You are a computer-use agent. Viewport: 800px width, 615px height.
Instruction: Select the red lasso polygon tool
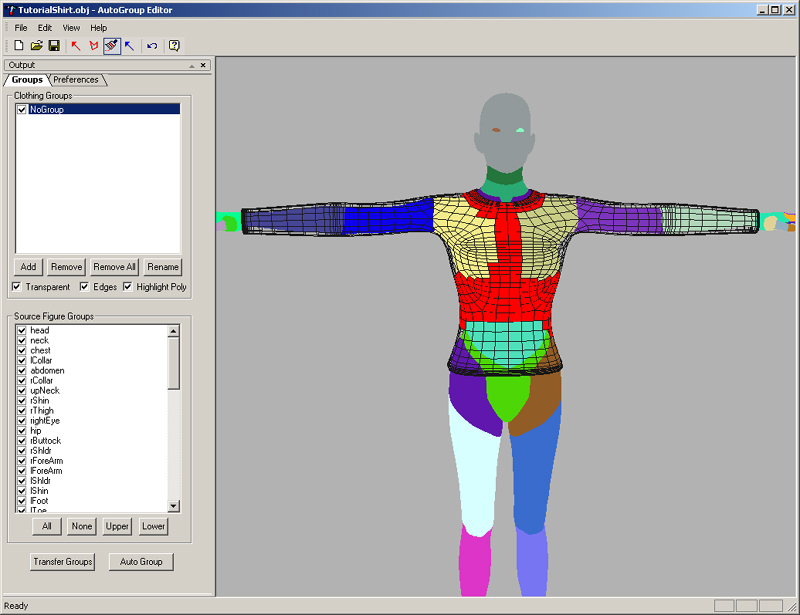pos(93,45)
